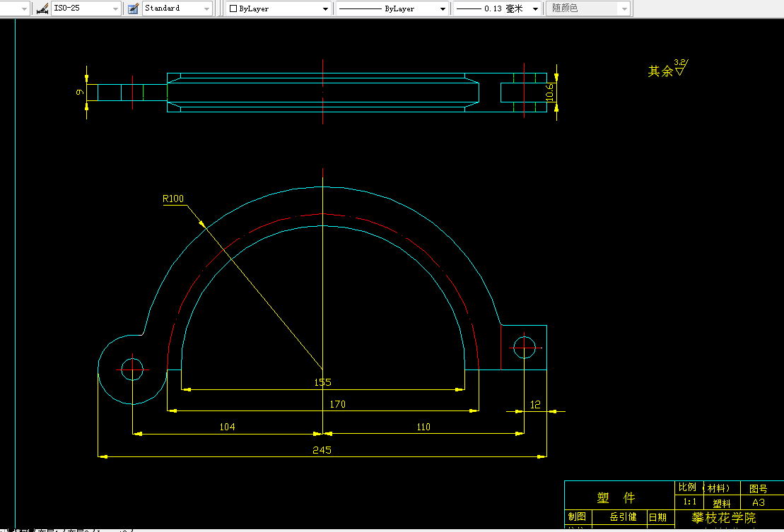Select the 155 dimension text

[322, 382]
